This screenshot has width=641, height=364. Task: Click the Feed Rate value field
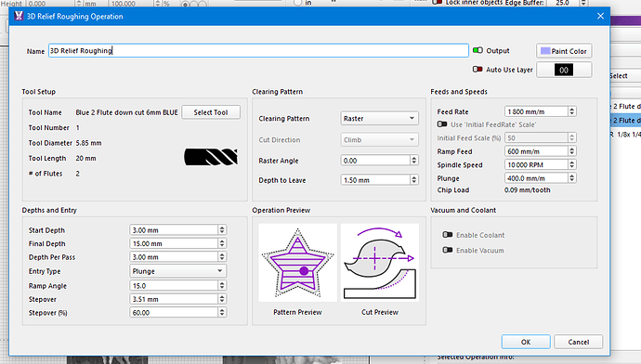tap(536, 111)
